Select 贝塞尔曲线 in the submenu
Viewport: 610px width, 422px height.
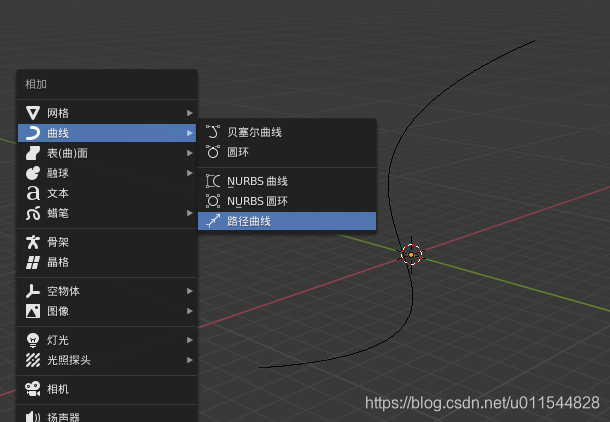(x=287, y=132)
